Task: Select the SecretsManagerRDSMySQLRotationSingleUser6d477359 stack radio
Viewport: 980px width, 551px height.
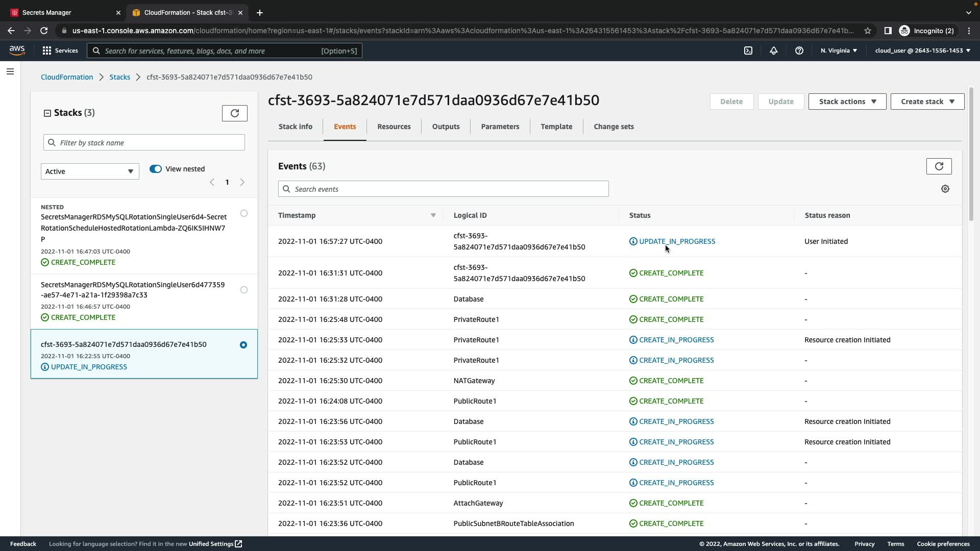Action: pos(244,290)
